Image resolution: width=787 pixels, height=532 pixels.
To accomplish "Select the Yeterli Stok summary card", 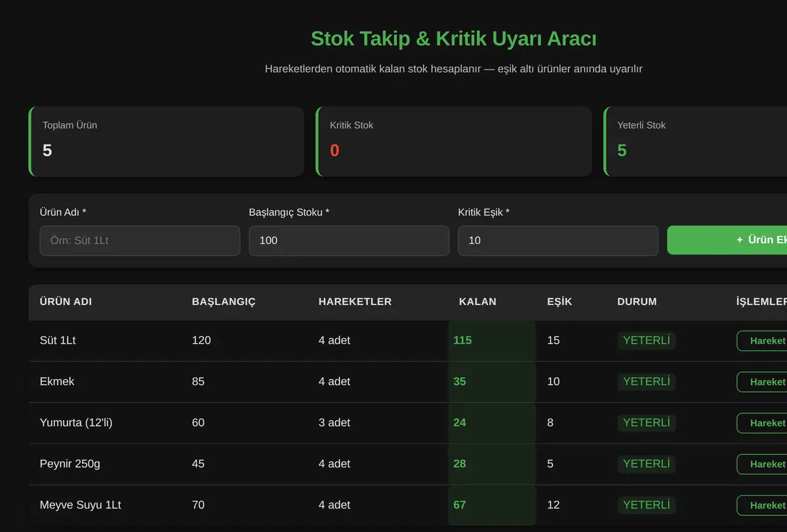I will tap(695, 142).
